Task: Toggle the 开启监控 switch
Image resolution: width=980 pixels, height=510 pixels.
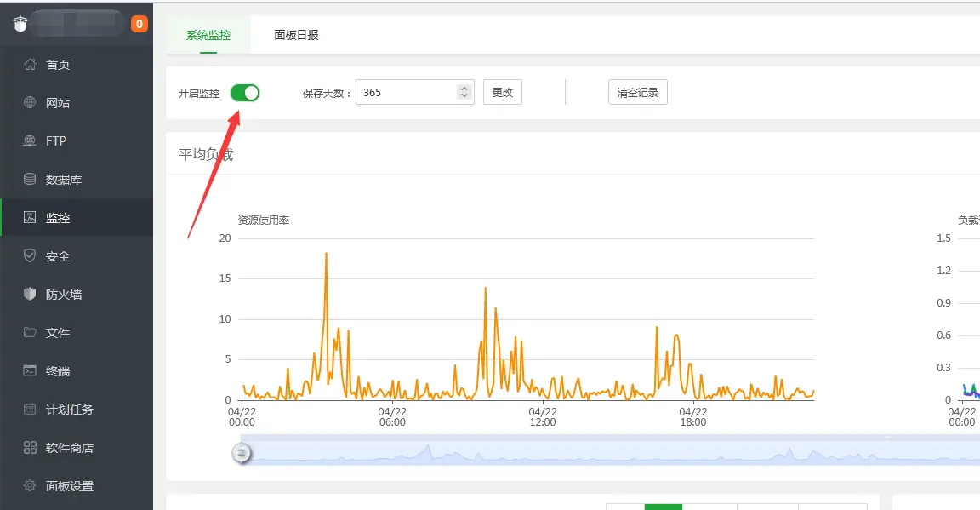Action: tap(244, 93)
